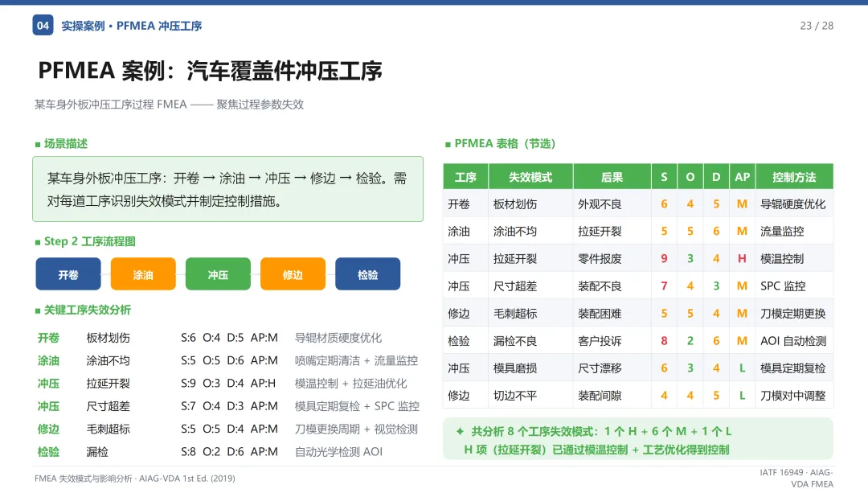
Task: Click the 场景描述 section heading
Action: [65, 144]
